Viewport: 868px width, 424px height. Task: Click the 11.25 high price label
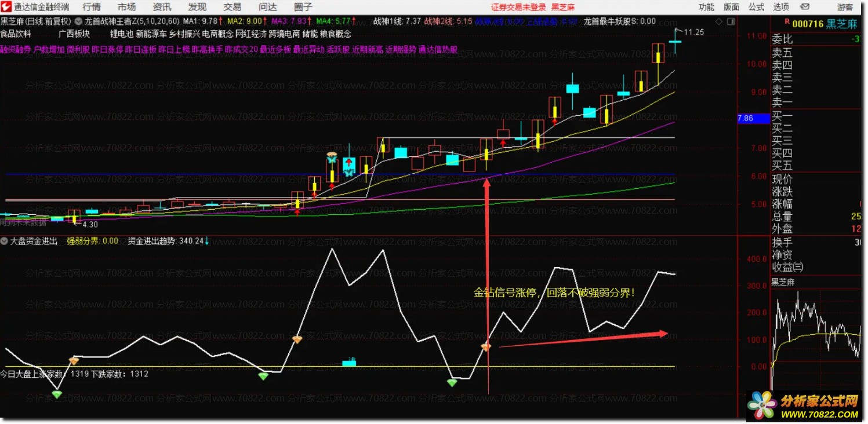694,32
